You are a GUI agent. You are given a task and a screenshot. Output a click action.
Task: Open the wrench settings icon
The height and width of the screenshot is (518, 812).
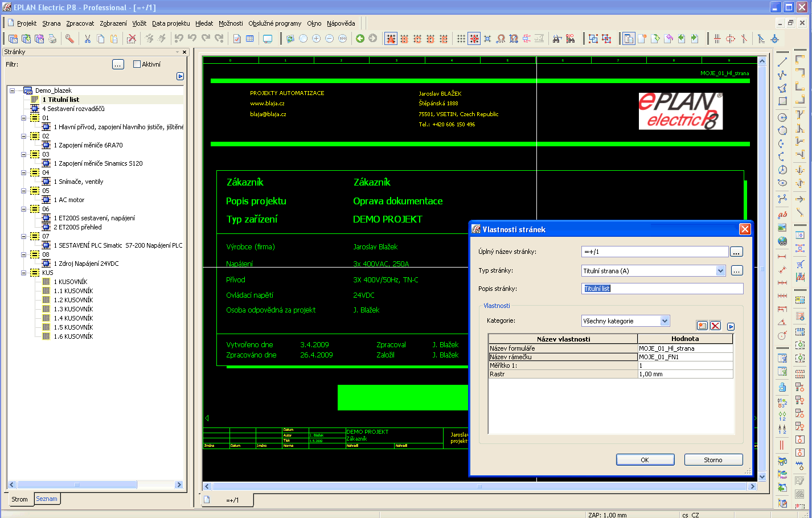(x=69, y=39)
